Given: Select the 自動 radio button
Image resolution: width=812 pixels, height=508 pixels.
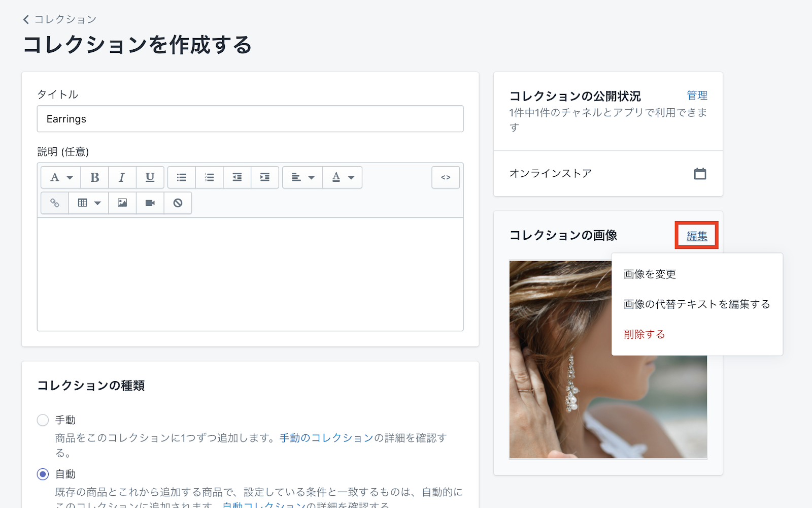Looking at the screenshot, I should pyautogui.click(x=43, y=474).
